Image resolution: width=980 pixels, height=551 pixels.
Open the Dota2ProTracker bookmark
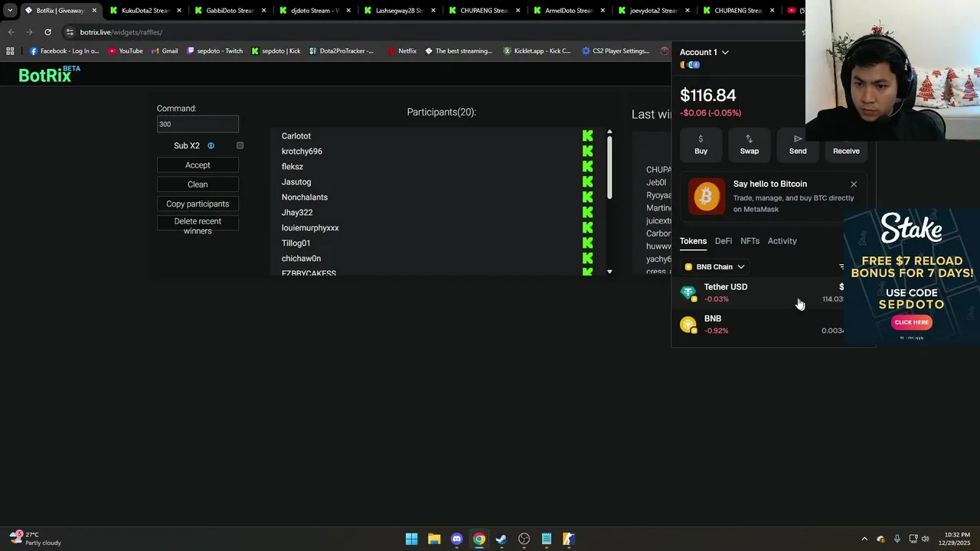[x=341, y=51]
